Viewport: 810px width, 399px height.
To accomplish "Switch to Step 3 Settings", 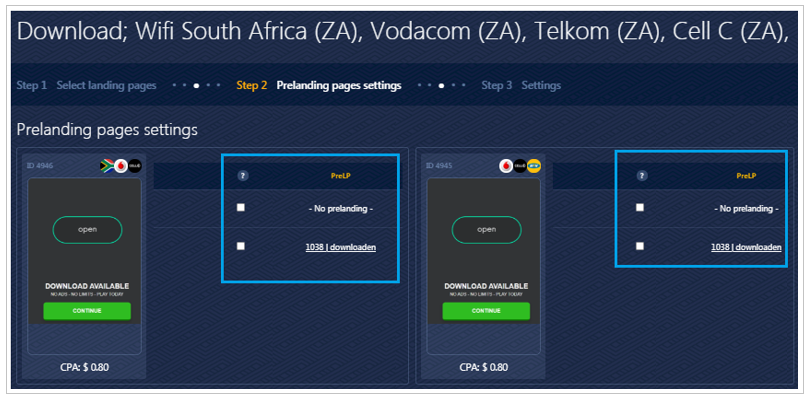I will pyautogui.click(x=521, y=85).
